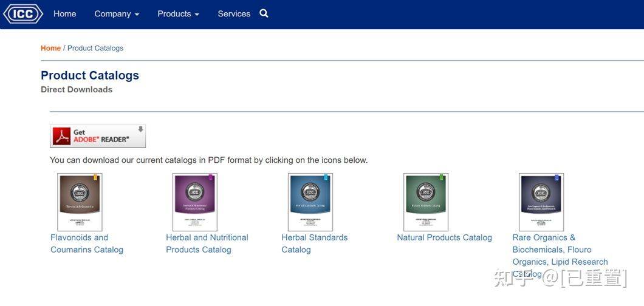The width and height of the screenshot is (644, 306).
Task: Click the Get Adobe Reader badge
Action: coord(98,136)
